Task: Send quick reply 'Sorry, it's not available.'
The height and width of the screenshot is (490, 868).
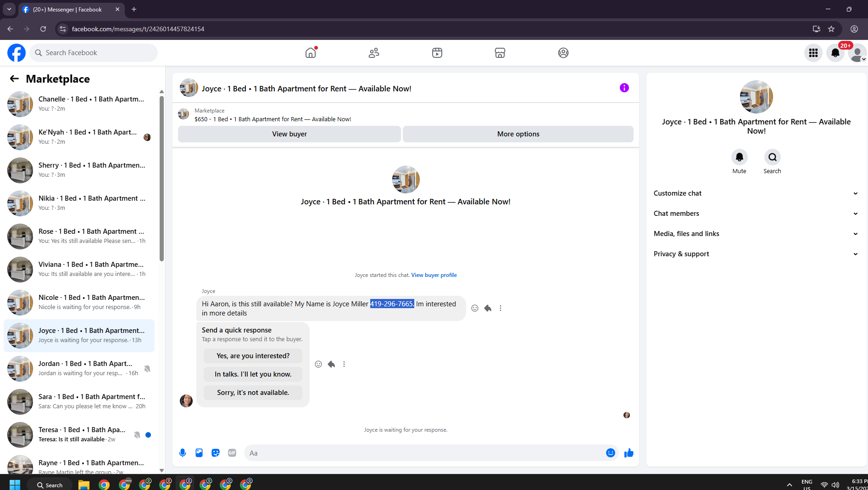Action: click(253, 393)
